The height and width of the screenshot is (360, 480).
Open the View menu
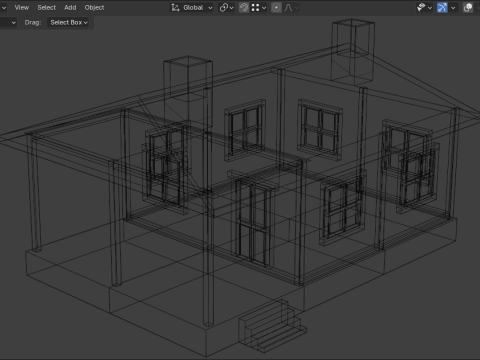click(x=22, y=7)
